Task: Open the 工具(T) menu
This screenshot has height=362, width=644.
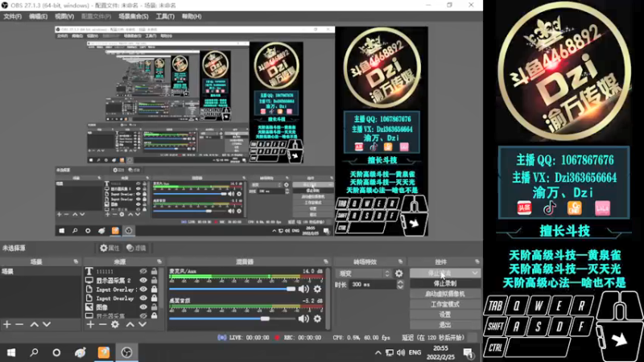Action: click(165, 16)
